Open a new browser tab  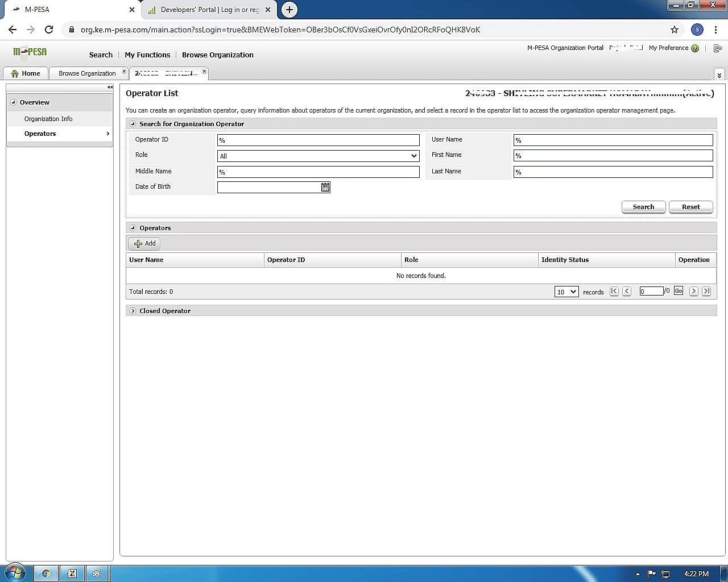(289, 9)
